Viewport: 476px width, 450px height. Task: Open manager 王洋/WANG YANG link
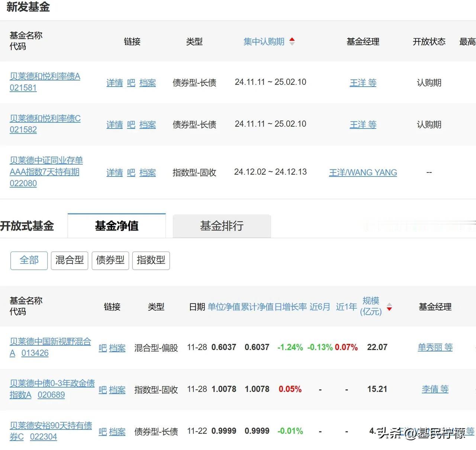[363, 173]
